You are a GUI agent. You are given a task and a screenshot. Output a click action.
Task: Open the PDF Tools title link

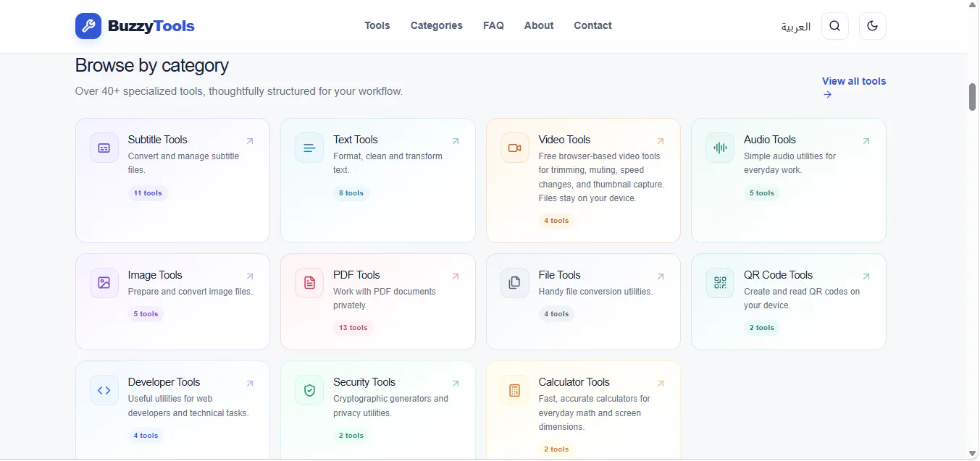coord(356,275)
